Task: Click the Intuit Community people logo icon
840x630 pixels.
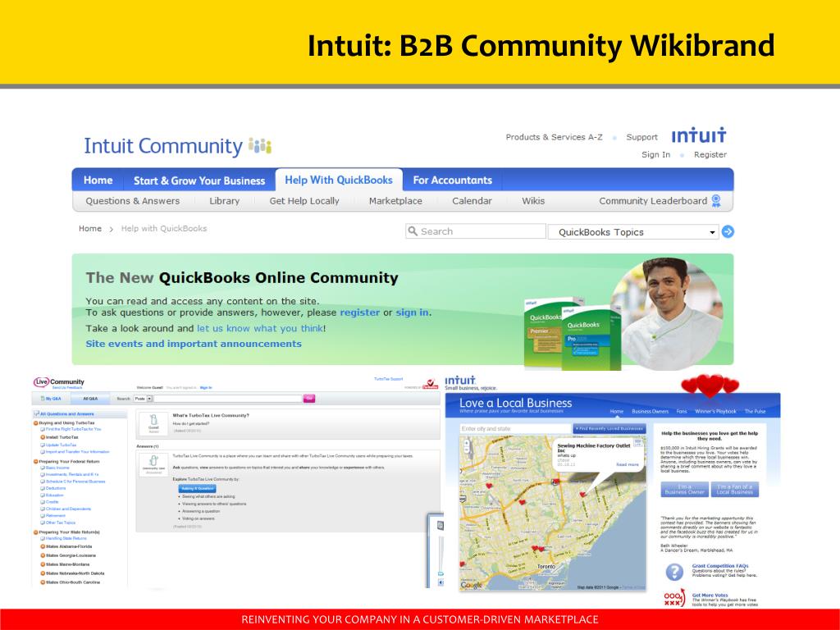Action: (x=260, y=146)
